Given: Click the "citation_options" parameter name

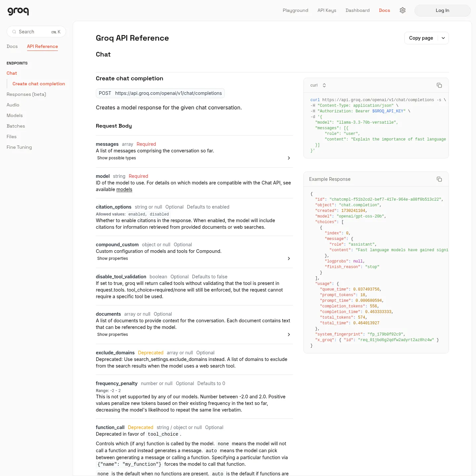Looking at the screenshot, I should pyautogui.click(x=114, y=207).
